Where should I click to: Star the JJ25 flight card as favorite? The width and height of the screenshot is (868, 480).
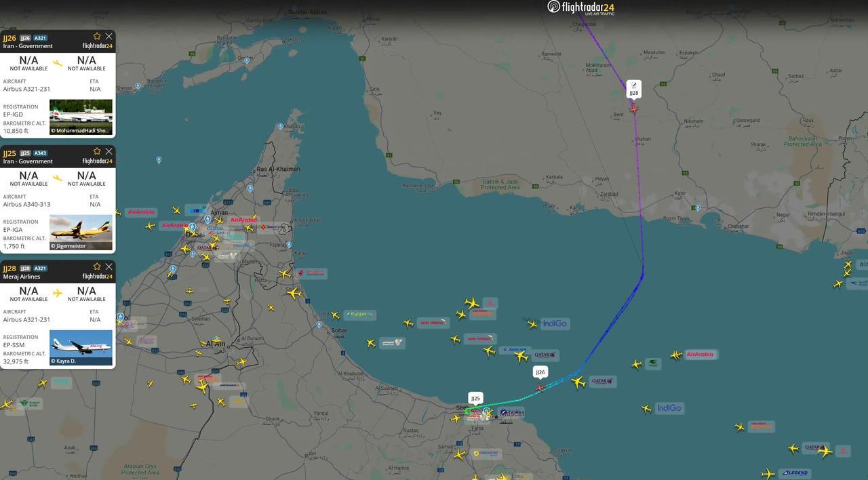97,151
